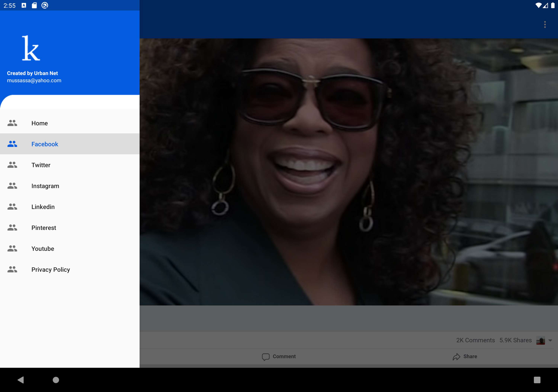Open the Twitter menu item

tap(70, 165)
